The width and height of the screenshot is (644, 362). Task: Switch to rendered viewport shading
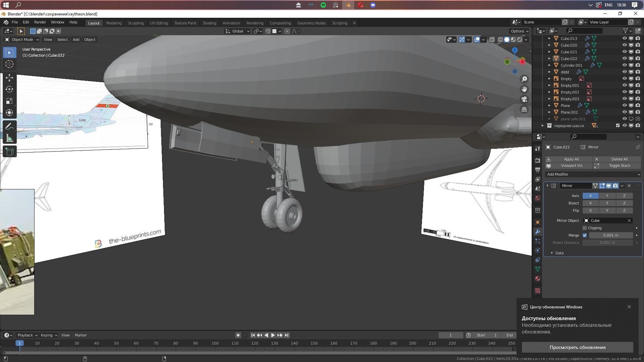(x=520, y=40)
